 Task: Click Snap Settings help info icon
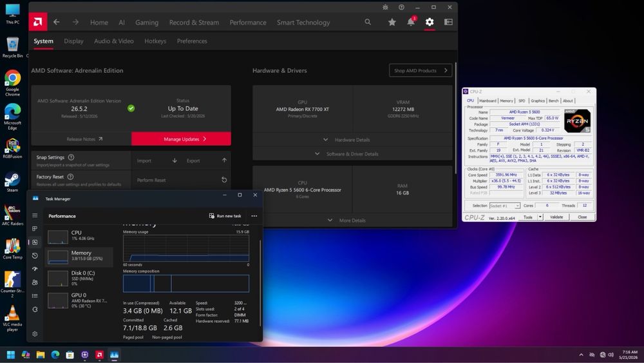(x=71, y=157)
